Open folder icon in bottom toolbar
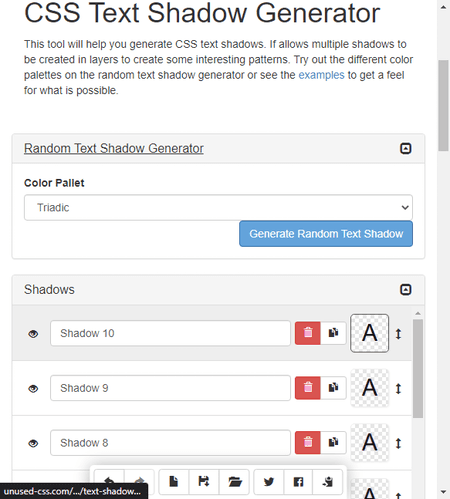This screenshot has width=450, height=499. [234, 482]
